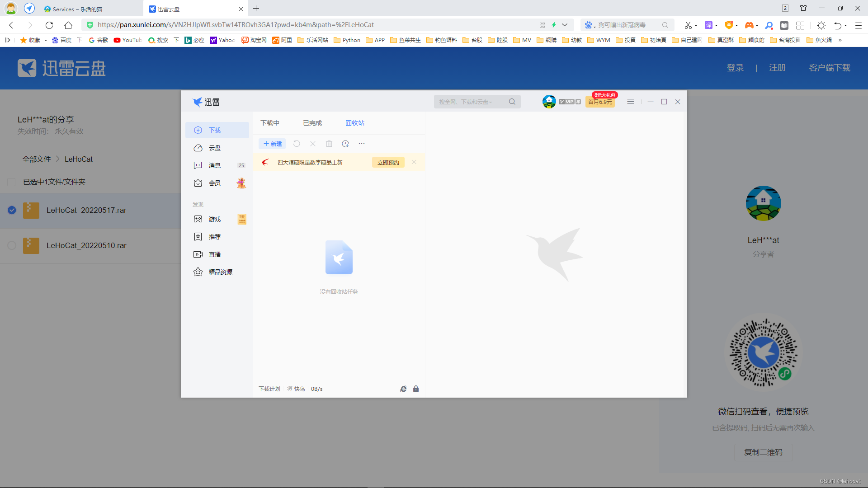Switch to 已完成 tab
Screen dimensions: 868x488
(312, 123)
